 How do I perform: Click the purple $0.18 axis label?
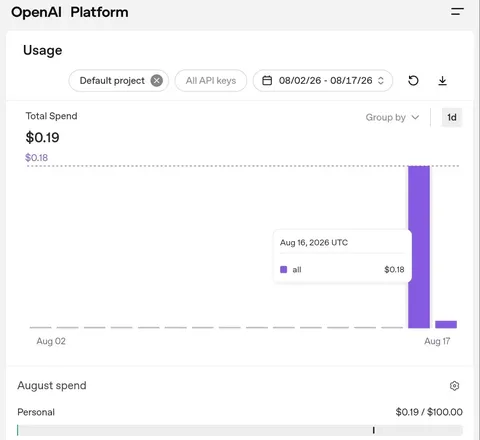tap(37, 157)
